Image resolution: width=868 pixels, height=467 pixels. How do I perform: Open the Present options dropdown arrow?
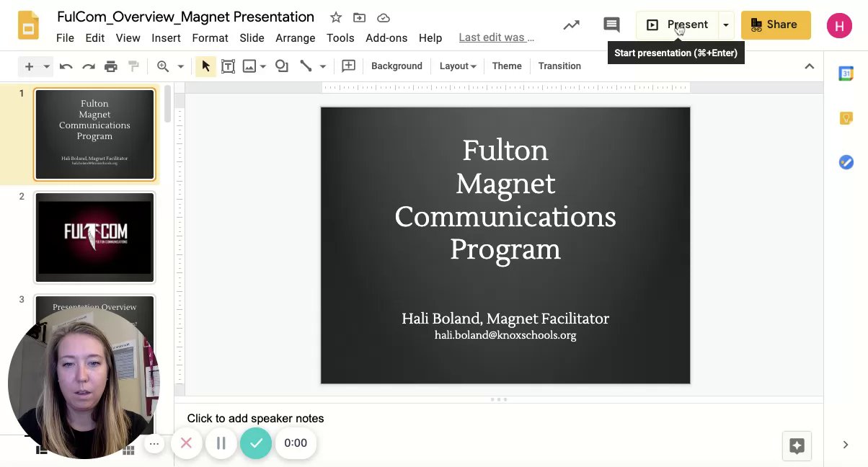point(726,25)
